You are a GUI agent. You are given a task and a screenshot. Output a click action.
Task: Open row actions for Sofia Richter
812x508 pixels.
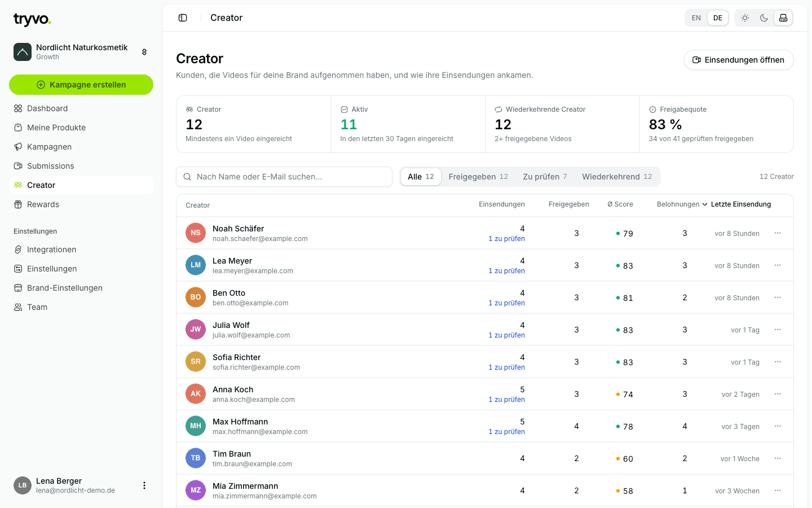coord(778,362)
